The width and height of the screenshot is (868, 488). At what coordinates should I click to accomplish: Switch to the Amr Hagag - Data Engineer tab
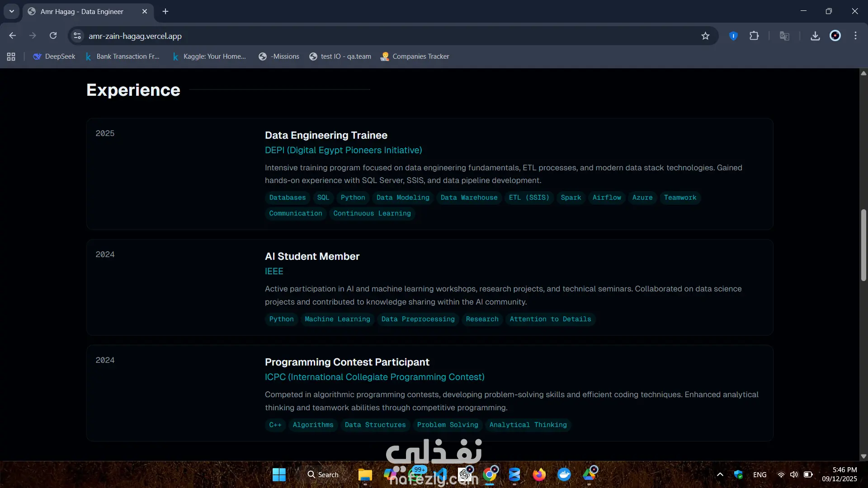click(82, 11)
